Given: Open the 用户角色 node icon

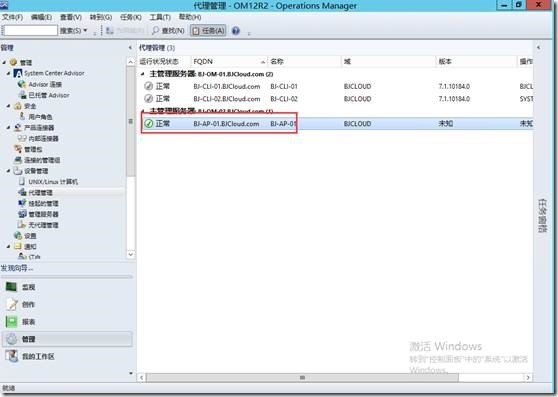Looking at the screenshot, I should 22,117.
